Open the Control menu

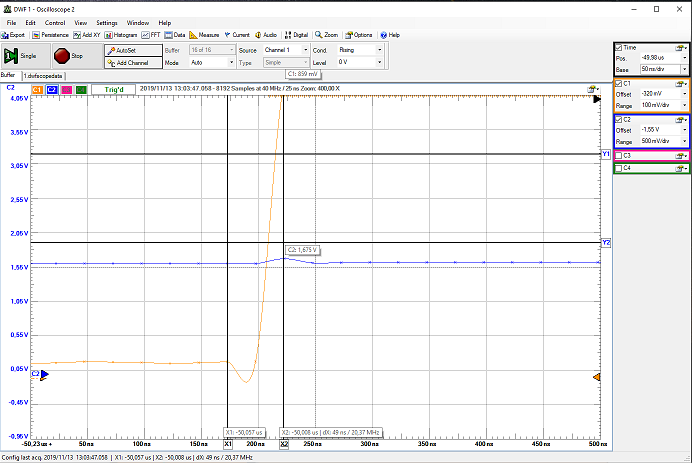coord(54,22)
